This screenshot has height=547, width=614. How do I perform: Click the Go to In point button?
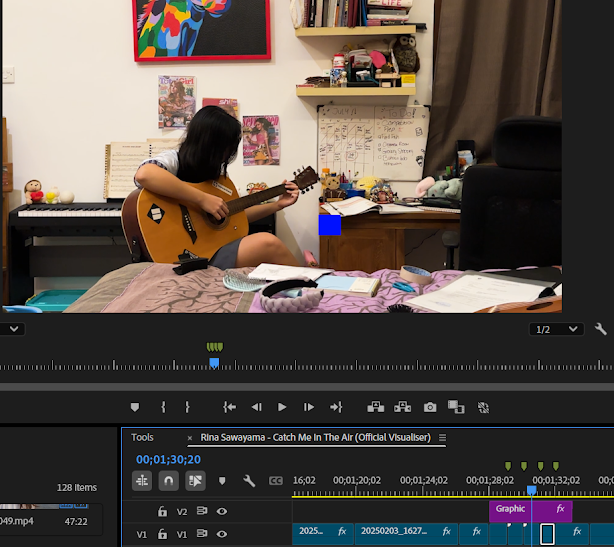click(x=229, y=407)
